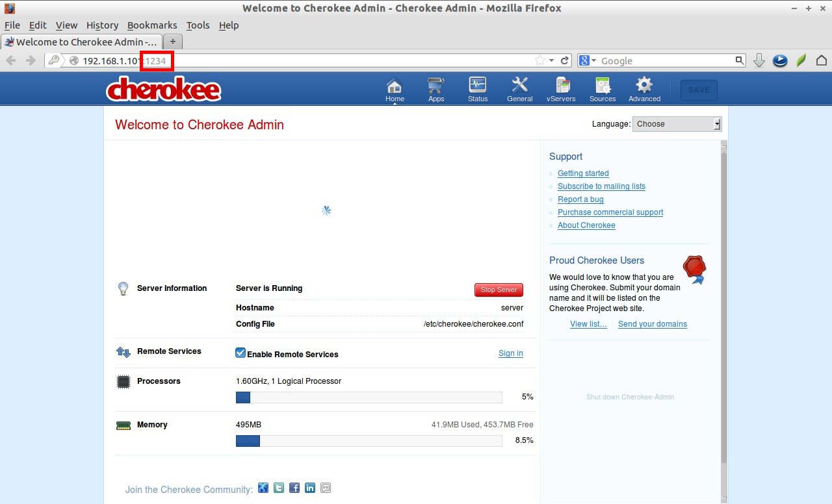Screen dimensions: 832x504
Task: Click the red Proud Users seal badge
Action: coord(695,269)
